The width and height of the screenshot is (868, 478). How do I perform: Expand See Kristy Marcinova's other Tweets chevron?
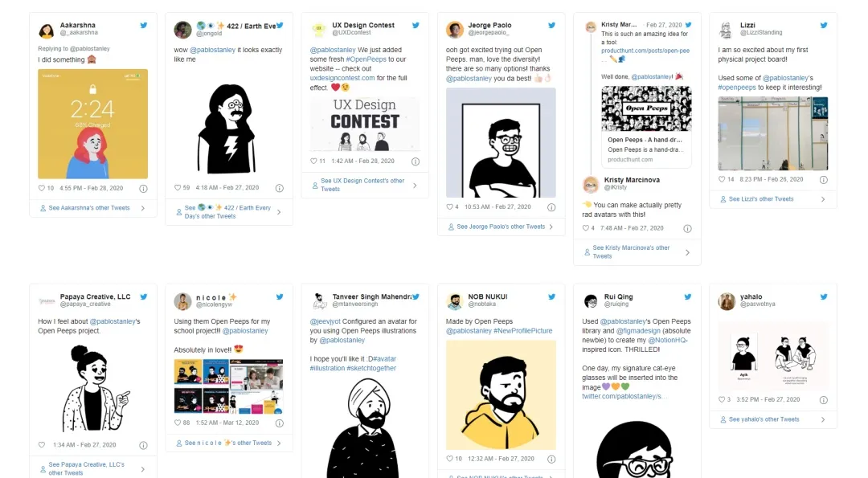687,252
